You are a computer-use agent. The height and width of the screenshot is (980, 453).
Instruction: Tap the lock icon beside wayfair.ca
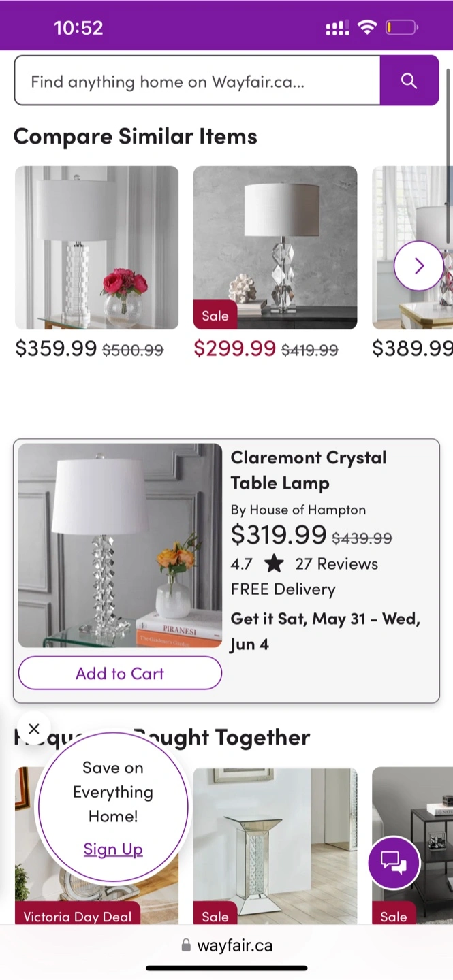coord(186,945)
